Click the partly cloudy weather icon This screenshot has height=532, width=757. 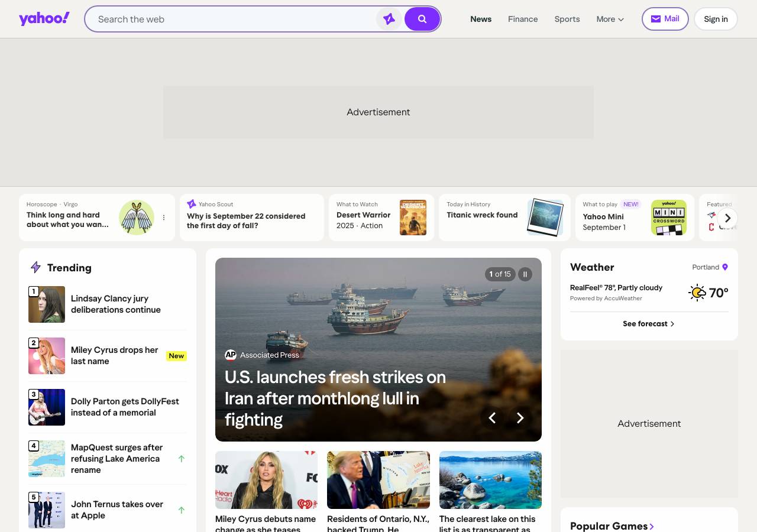click(697, 293)
